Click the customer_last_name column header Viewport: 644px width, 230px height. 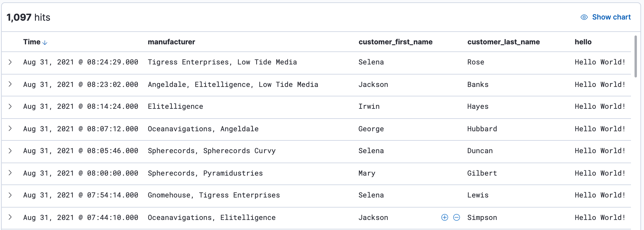[504, 42]
